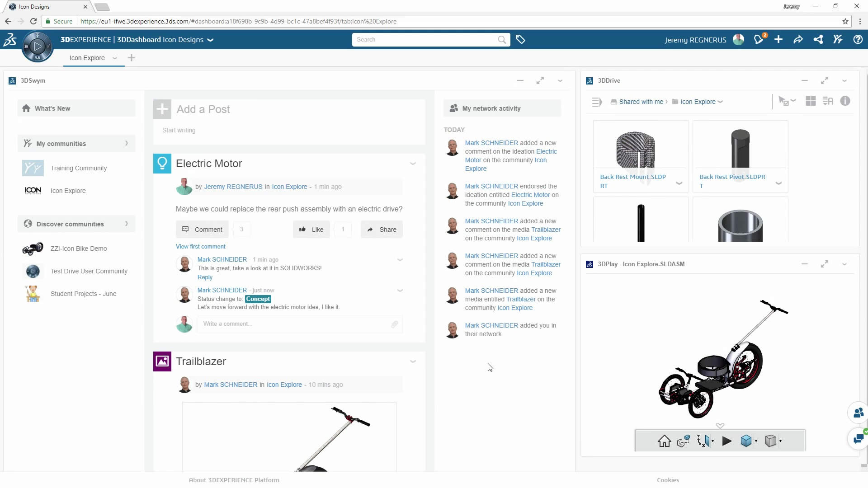868x488 pixels.
Task: Click the View first comment link
Action: click(200, 247)
